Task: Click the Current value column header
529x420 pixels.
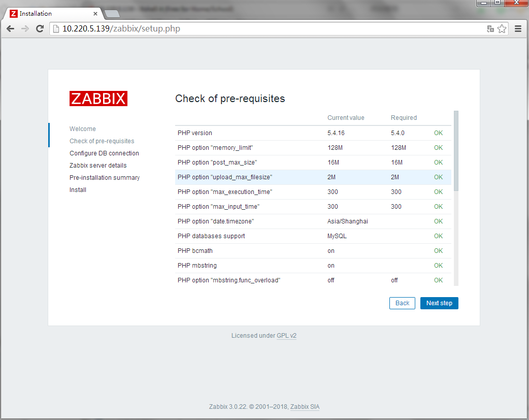Action: (x=346, y=118)
